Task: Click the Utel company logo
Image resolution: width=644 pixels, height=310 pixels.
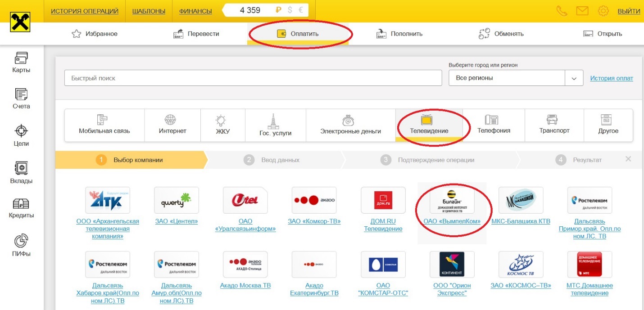Action: click(245, 200)
